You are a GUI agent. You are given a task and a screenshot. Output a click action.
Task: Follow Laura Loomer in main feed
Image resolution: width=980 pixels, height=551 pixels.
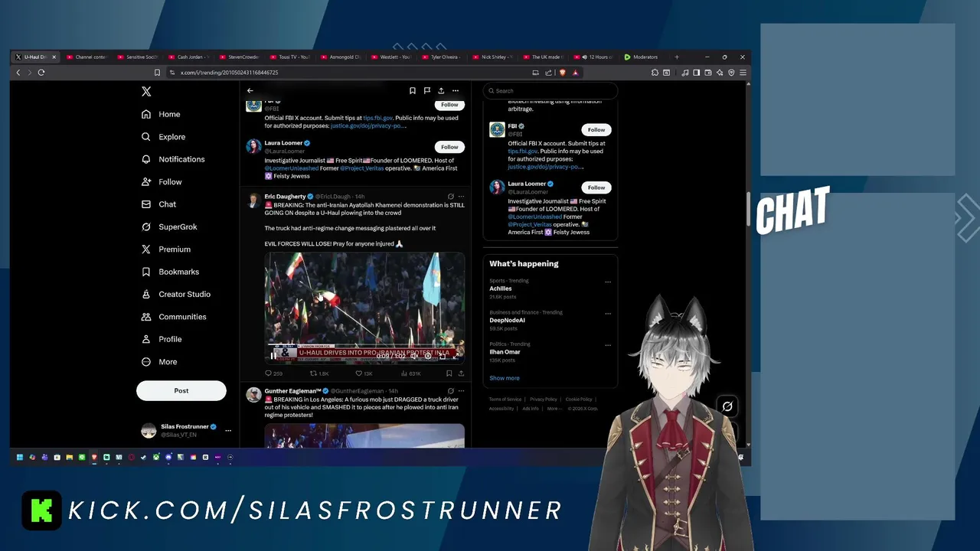point(449,147)
